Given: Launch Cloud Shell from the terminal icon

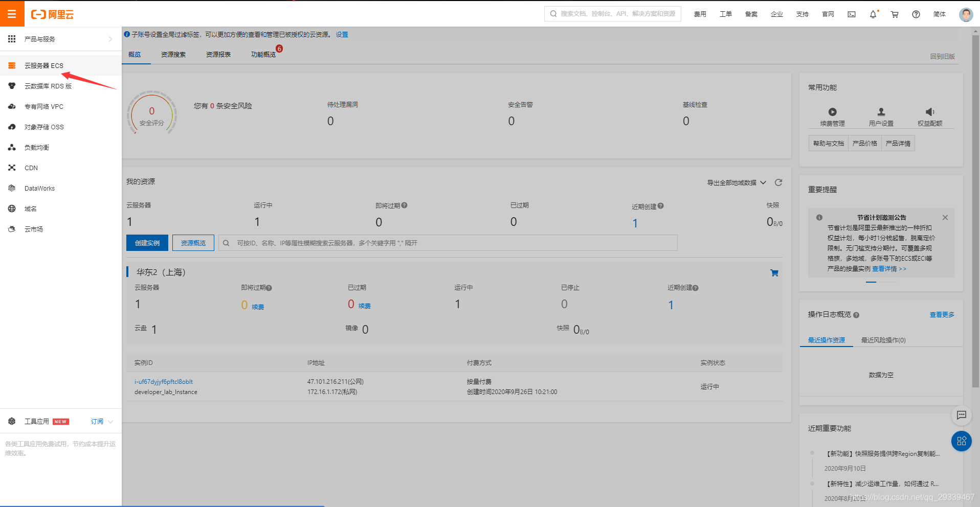Looking at the screenshot, I should point(852,14).
